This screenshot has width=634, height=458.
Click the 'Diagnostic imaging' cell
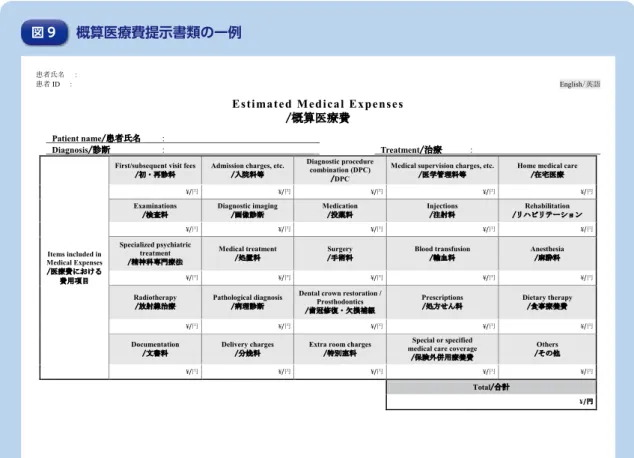tap(247, 210)
